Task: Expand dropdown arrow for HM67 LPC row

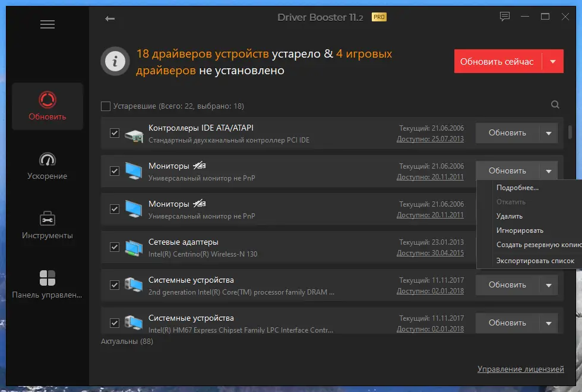Action: tap(549, 323)
